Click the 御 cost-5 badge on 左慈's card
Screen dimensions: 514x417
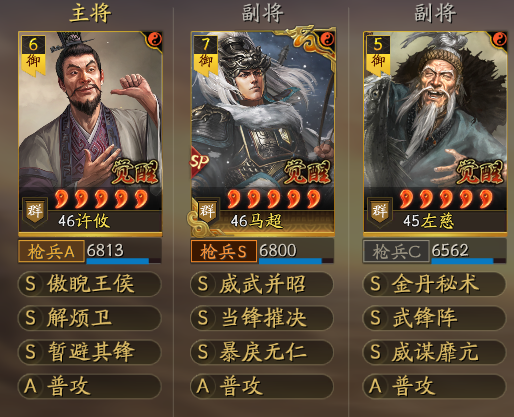tap(378, 56)
